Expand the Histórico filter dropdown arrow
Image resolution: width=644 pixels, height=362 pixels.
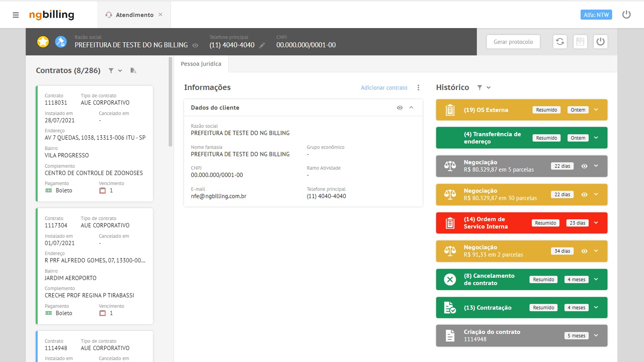point(489,88)
